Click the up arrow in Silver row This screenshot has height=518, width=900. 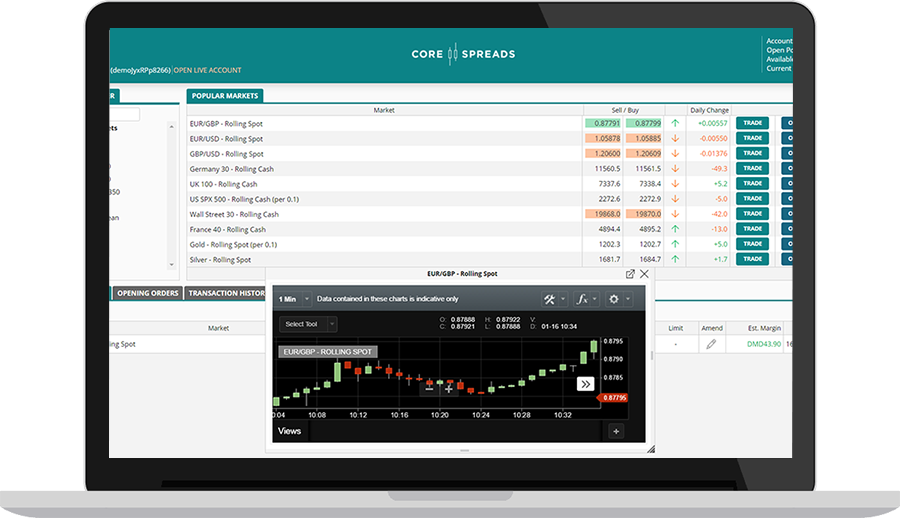(x=675, y=259)
